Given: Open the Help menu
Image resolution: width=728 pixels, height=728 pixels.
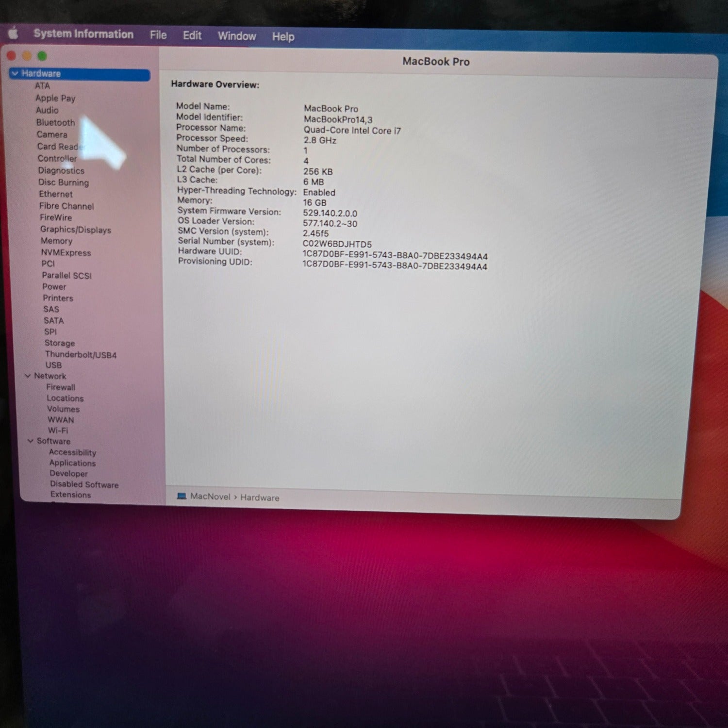Looking at the screenshot, I should pyautogui.click(x=283, y=36).
